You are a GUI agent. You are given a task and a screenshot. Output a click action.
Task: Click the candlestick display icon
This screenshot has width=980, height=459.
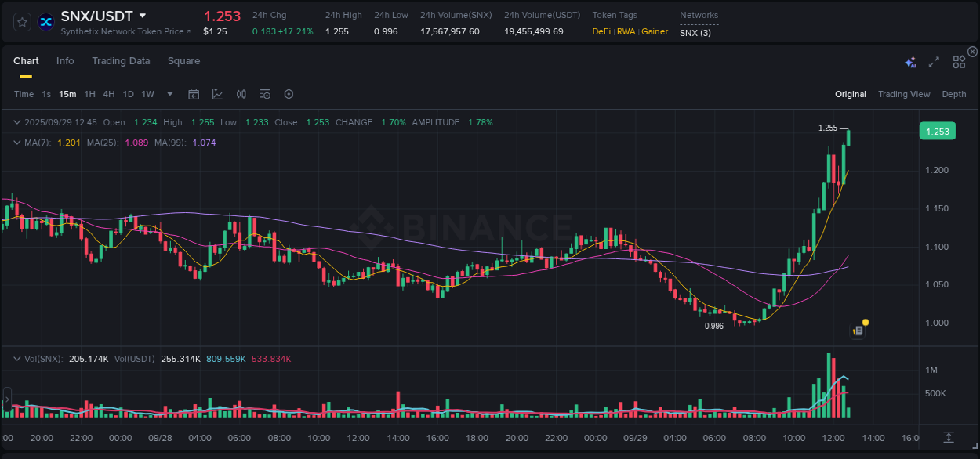click(241, 94)
